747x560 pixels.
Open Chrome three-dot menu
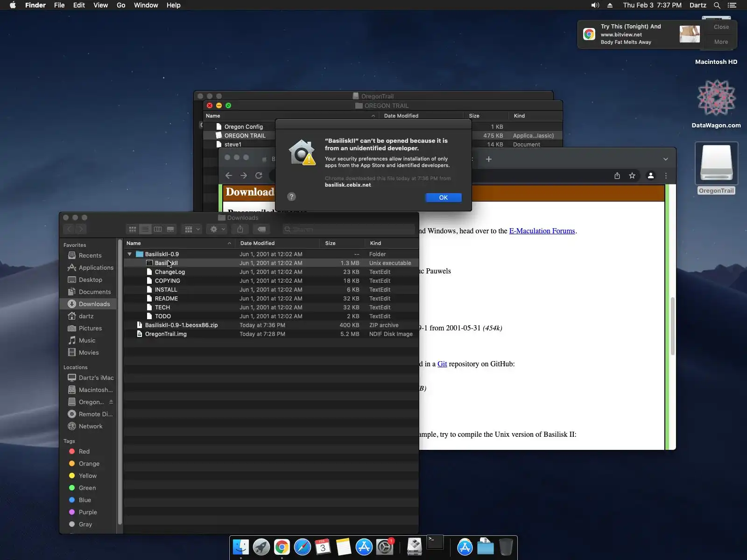click(666, 175)
